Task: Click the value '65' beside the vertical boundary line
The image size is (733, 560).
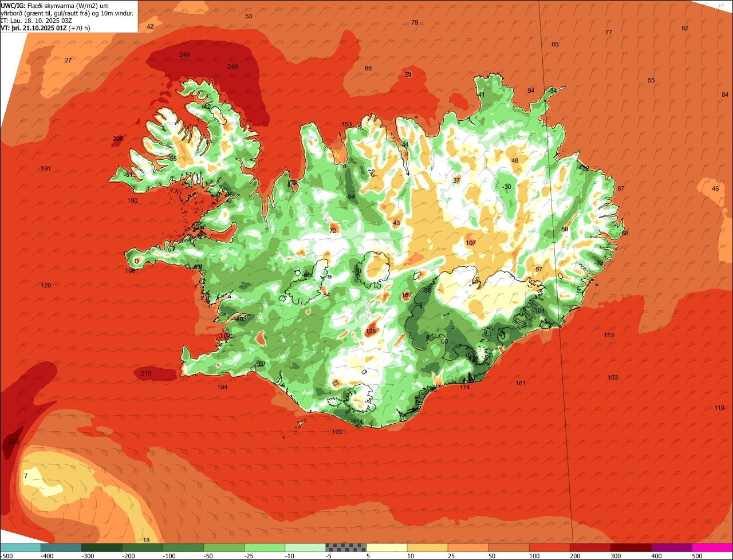Action: tap(555, 44)
